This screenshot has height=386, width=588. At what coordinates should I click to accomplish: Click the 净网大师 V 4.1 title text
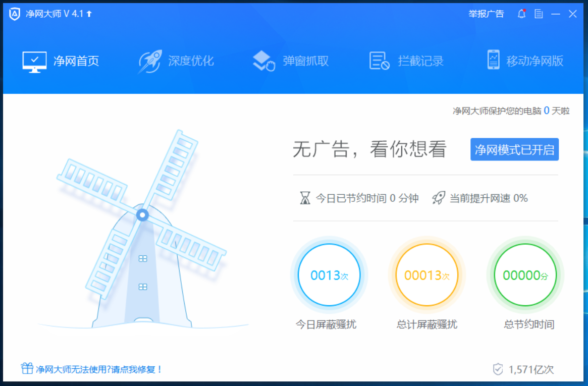[x=55, y=14]
